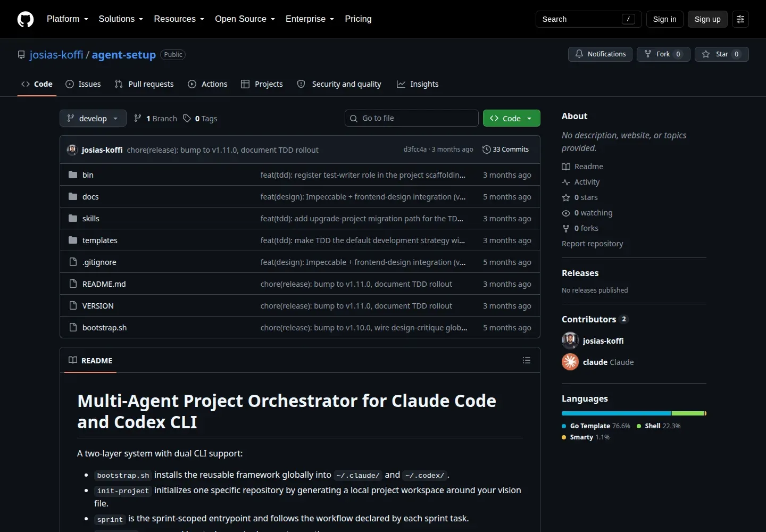Switch to the Actions tab
The width and height of the screenshot is (766, 532).
207,84
